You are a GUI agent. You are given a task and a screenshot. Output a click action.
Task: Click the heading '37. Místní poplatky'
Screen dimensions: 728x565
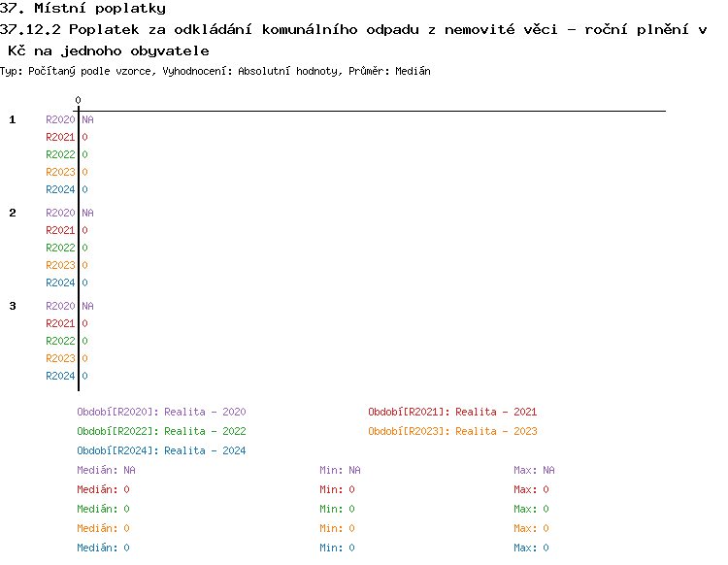pyautogui.click(x=83, y=9)
